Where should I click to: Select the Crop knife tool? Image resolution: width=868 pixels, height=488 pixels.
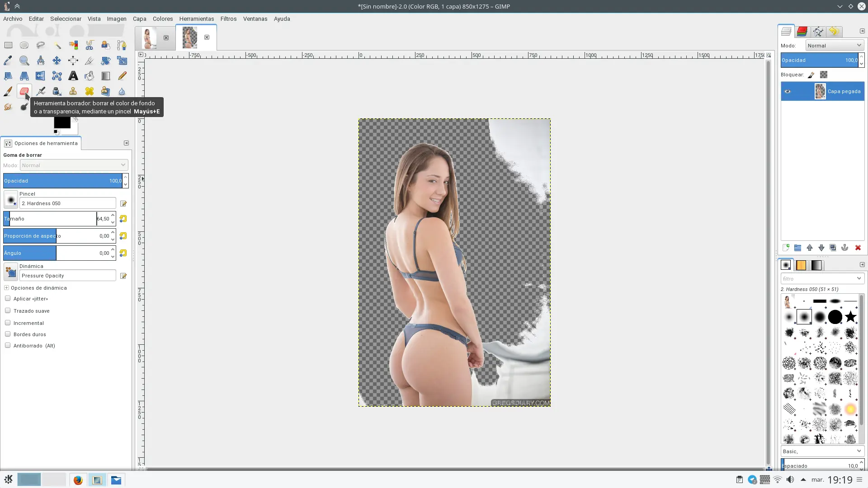[90, 61]
